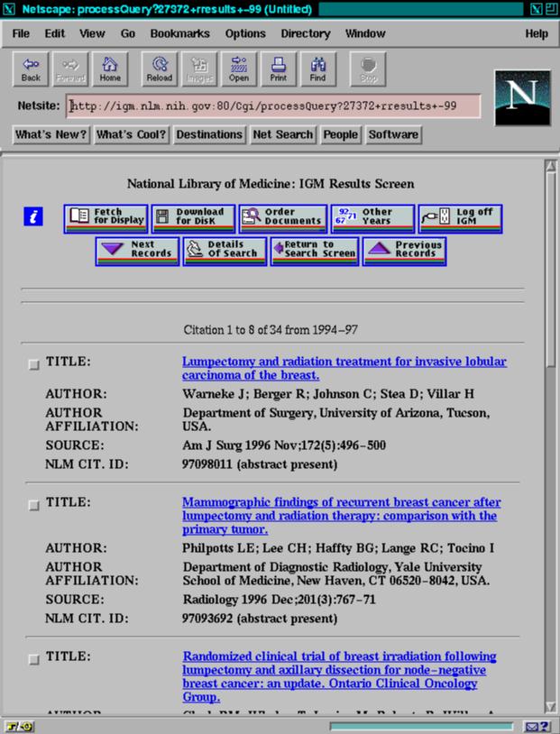Screen dimensions: 560x734
Task: Show Previous Records
Action: tap(405, 252)
